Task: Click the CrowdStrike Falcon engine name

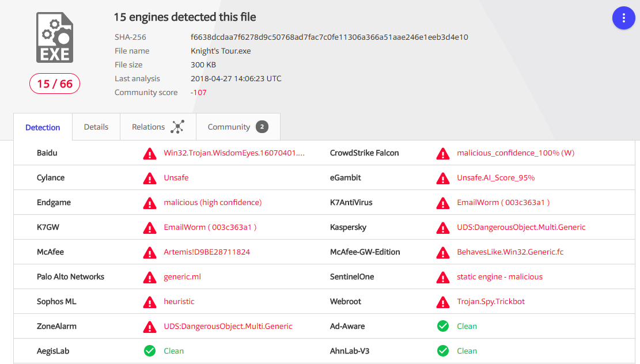Action: [365, 153]
